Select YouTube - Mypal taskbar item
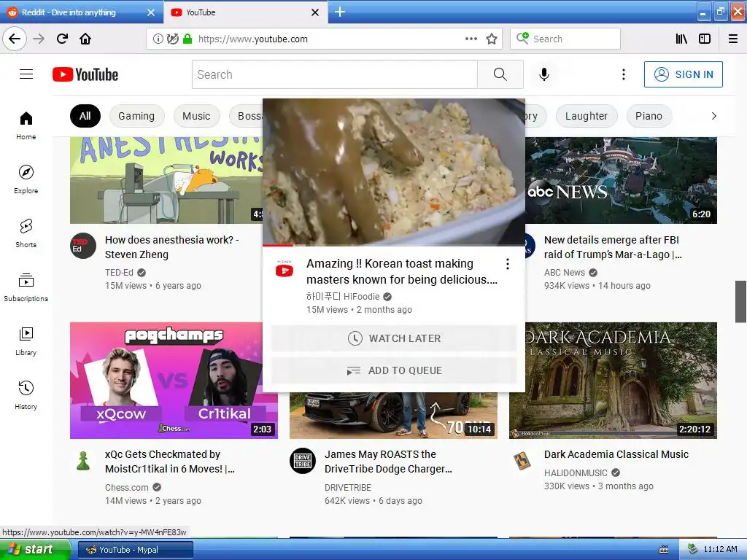 (x=135, y=550)
